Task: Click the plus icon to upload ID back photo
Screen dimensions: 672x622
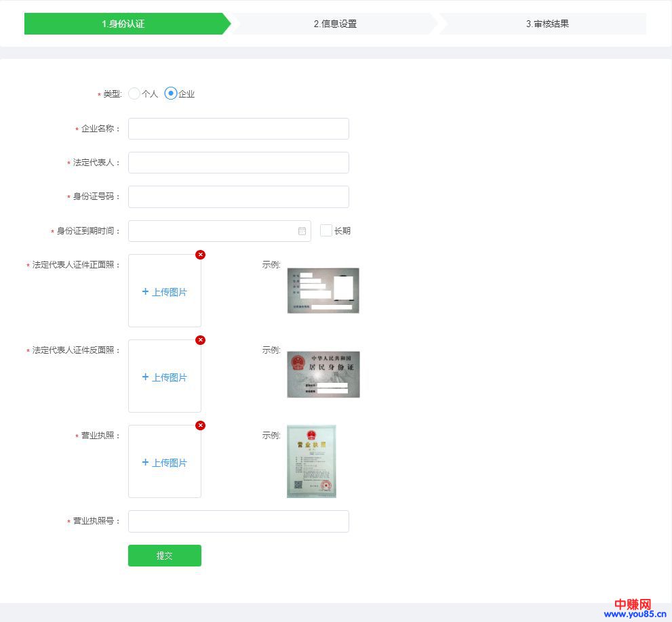Action: coord(145,377)
